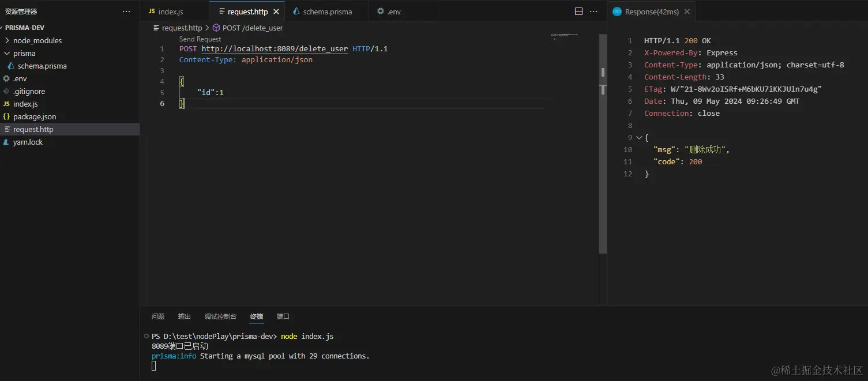Focus the terminal cursor input
868x381 pixels.
click(154, 365)
